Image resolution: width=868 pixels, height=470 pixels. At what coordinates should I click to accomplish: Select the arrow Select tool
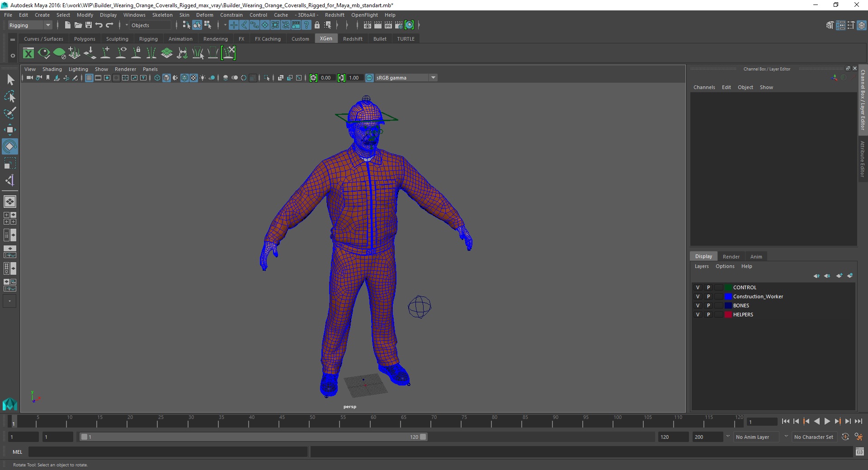[x=10, y=80]
